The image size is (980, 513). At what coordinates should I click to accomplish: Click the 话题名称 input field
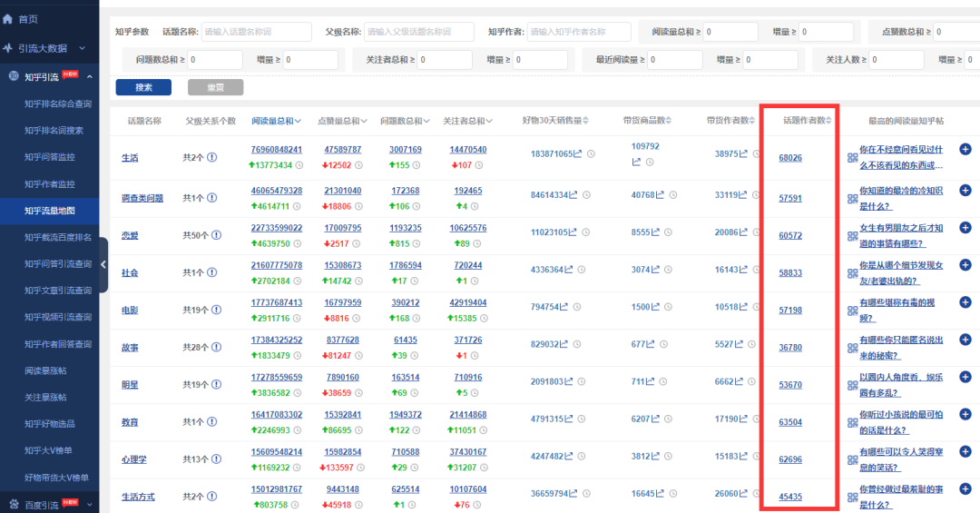pos(256,31)
